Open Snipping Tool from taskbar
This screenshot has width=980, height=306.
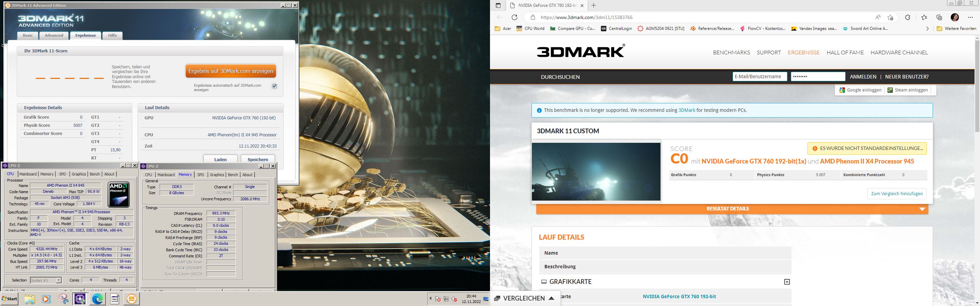[63, 299]
